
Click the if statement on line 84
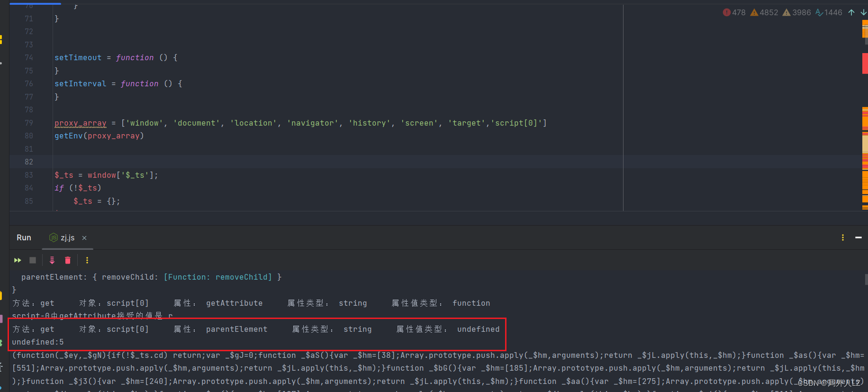(78, 188)
